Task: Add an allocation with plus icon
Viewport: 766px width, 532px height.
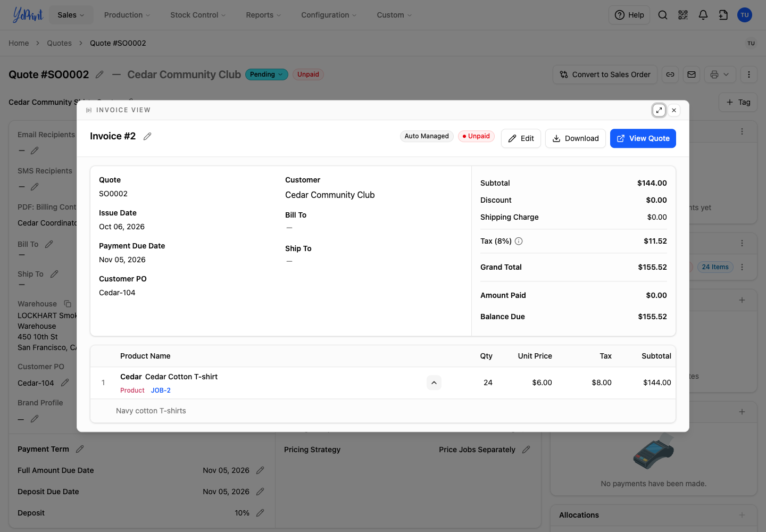Action: (x=742, y=515)
